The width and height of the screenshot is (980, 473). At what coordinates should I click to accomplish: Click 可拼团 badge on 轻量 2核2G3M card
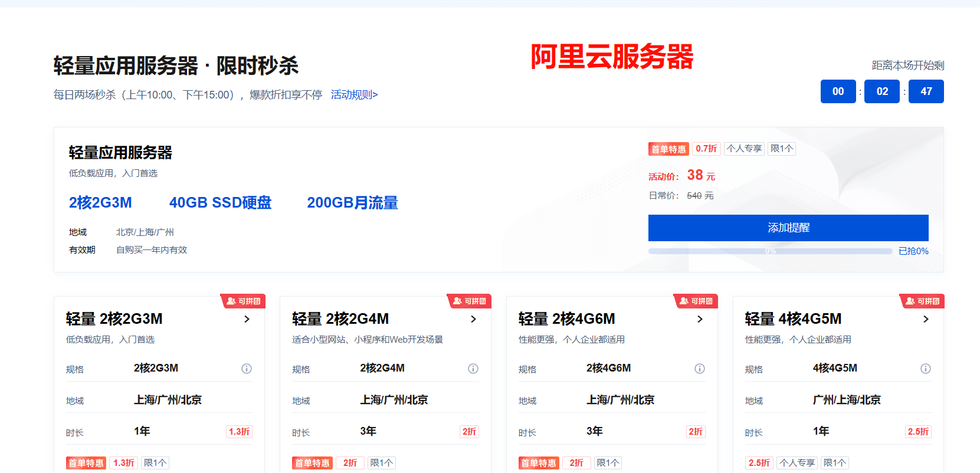click(243, 301)
